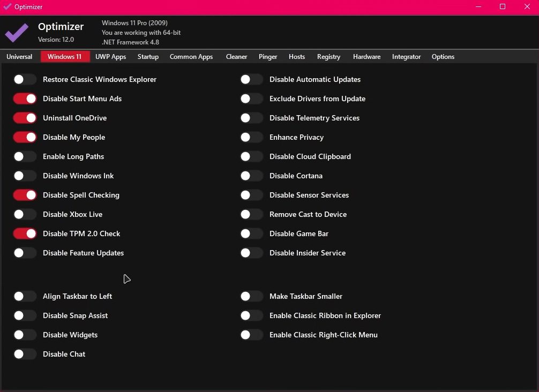Open the Pinger tab

pos(268,57)
